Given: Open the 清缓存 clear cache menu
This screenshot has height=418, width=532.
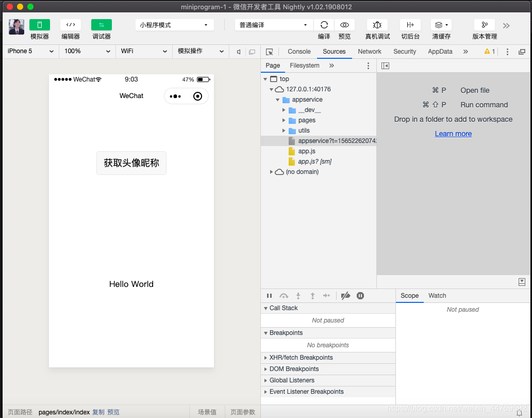Looking at the screenshot, I should coord(441,25).
